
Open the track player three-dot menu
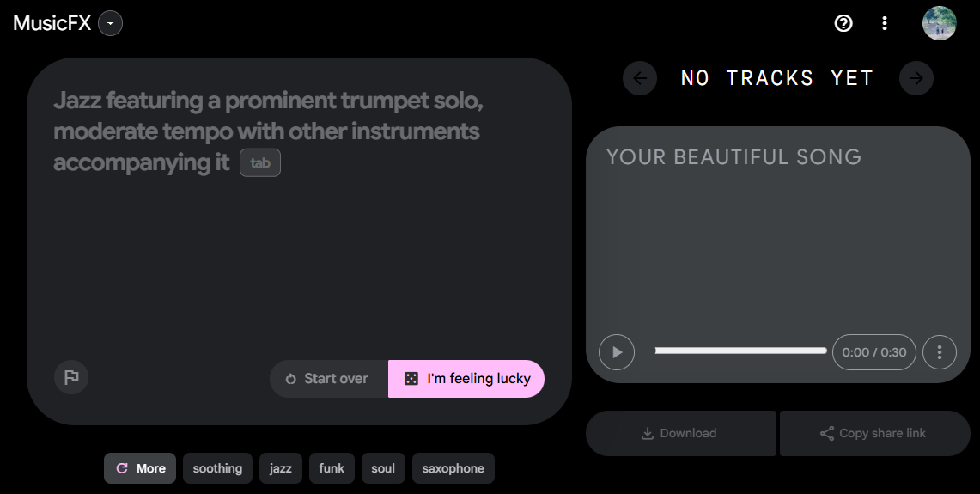940,352
